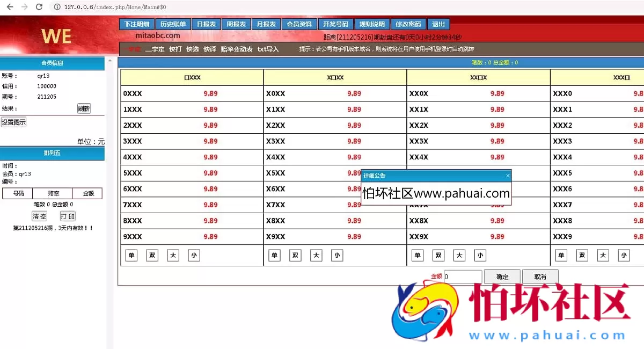Toggle 单 odd filter under first 口XXX column

(131, 256)
